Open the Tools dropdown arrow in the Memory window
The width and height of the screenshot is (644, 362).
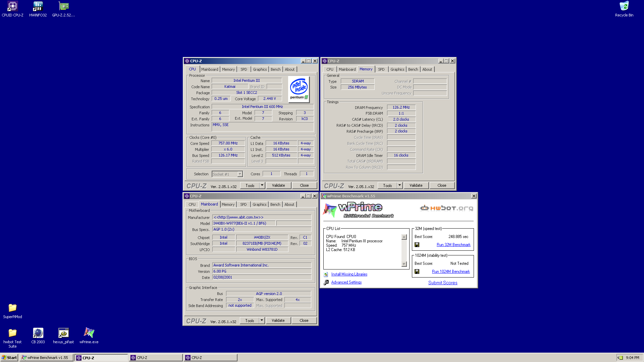click(399, 185)
